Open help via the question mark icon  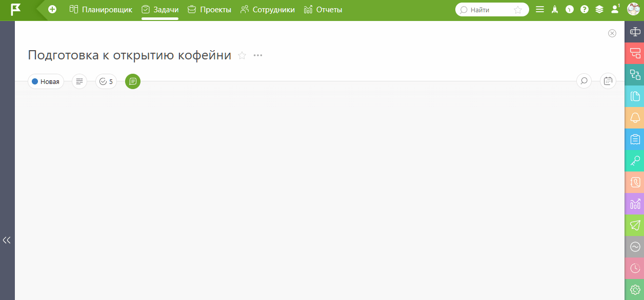584,10
